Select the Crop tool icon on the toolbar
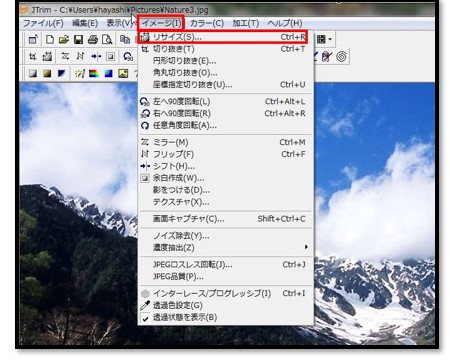This screenshot has width=450, height=360. [x=33, y=56]
